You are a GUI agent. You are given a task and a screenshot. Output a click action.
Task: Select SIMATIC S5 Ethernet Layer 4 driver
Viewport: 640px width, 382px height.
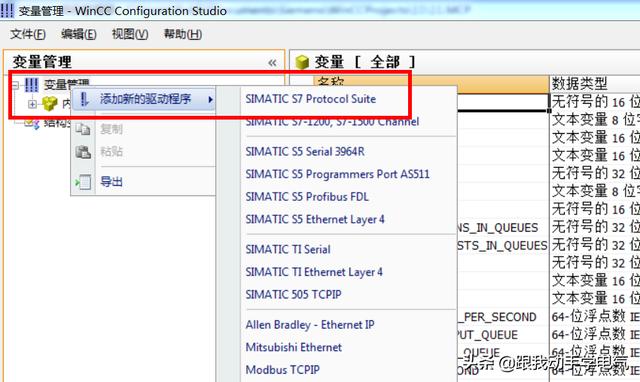click(315, 220)
